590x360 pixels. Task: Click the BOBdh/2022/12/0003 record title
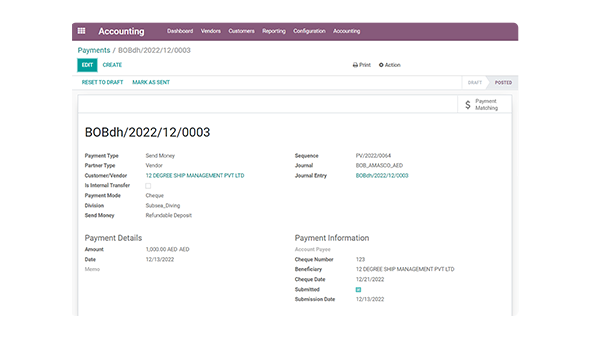click(x=148, y=132)
